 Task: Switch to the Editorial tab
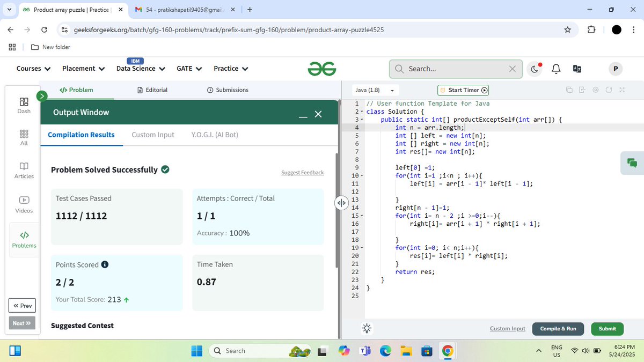[152, 90]
